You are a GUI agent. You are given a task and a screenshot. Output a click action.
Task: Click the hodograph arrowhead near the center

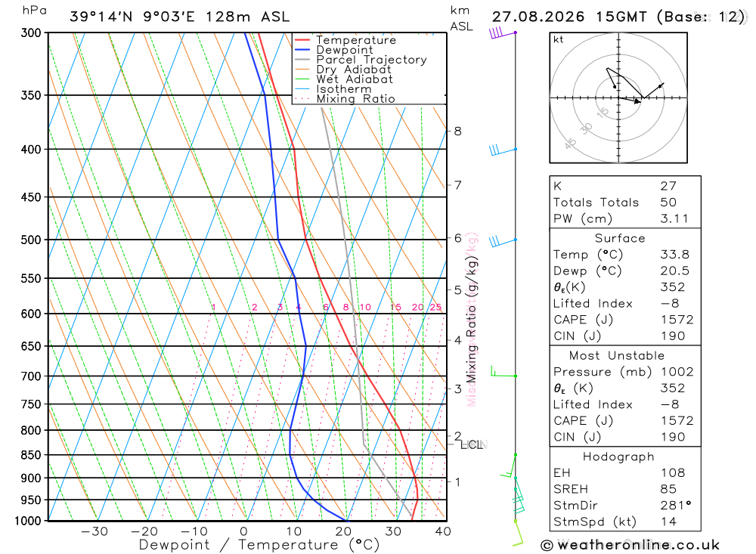(x=637, y=101)
